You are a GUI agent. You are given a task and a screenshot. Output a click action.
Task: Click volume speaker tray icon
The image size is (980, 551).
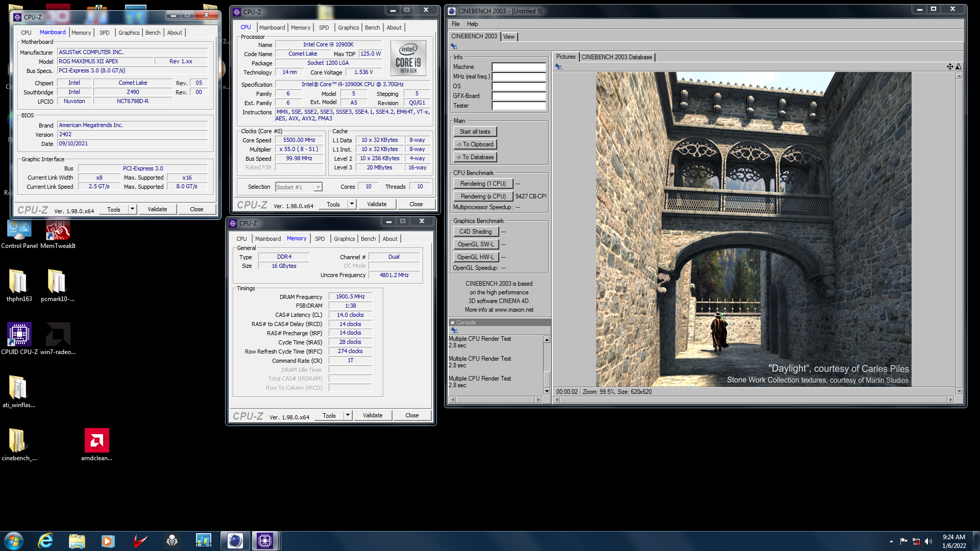click(928, 541)
